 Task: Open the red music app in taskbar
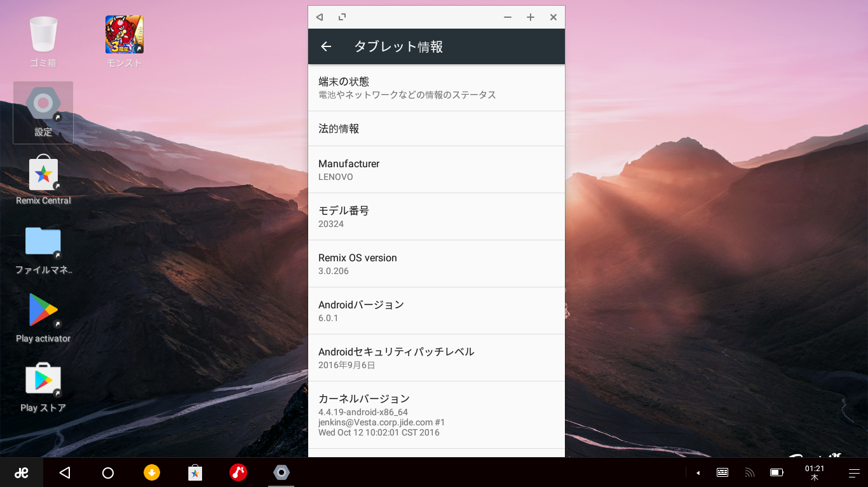(238, 472)
